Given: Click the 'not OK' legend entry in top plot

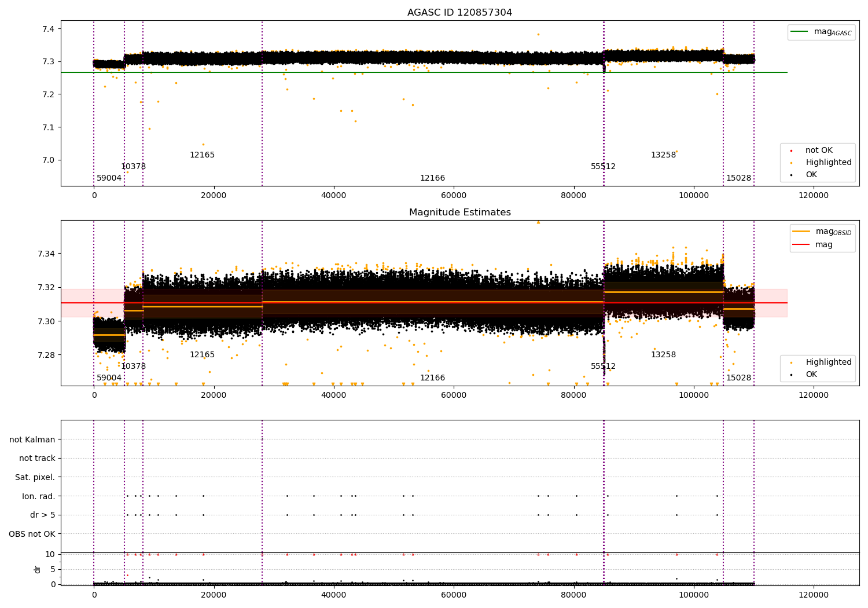Looking at the screenshot, I should click(819, 151).
